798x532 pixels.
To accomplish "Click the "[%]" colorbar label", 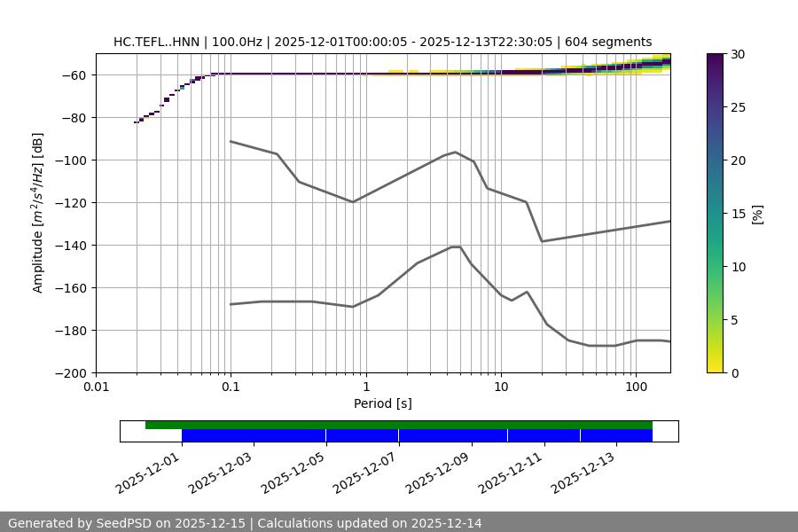I will pyautogui.click(x=756, y=213).
